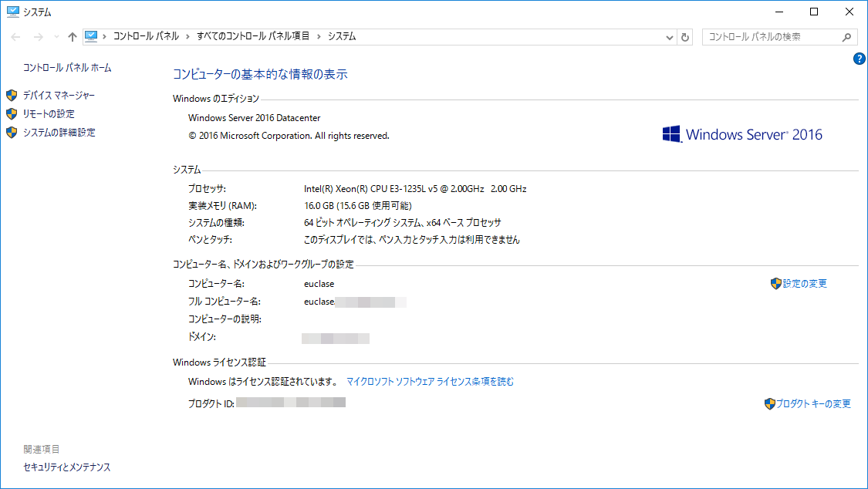Image resolution: width=868 pixels, height=489 pixels.
Task: Expand chevron after コントロール パネル breadcrumb
Action: point(187,36)
